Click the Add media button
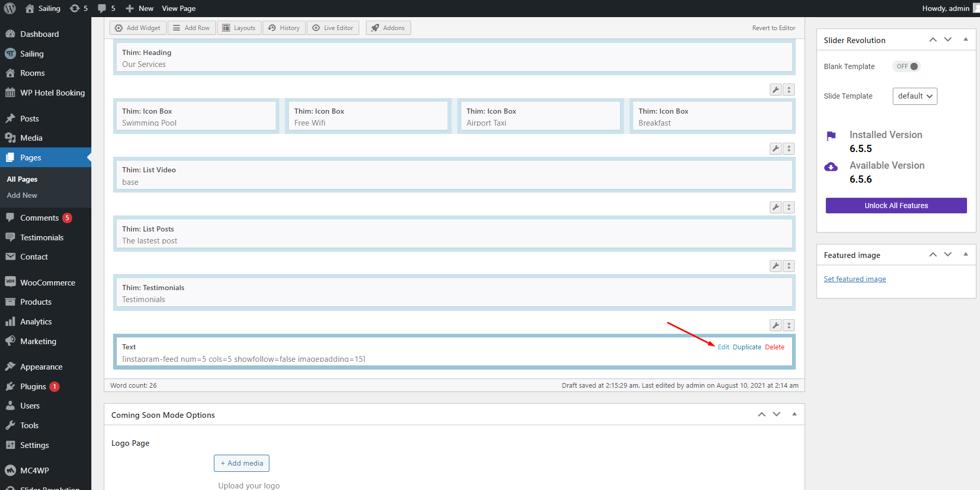The image size is (980, 490). pyautogui.click(x=241, y=464)
